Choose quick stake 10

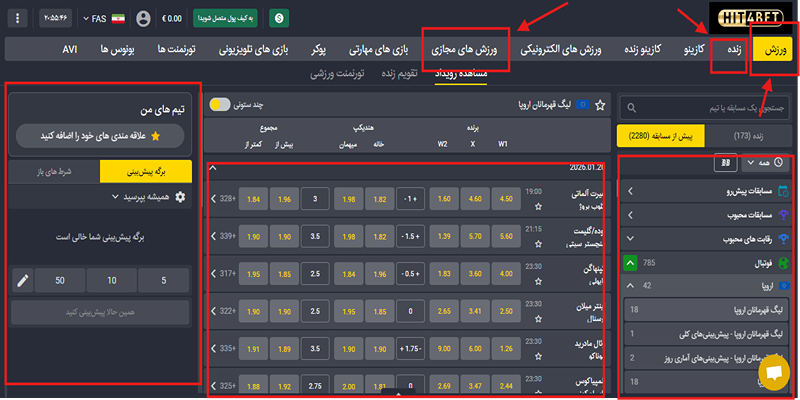point(112,280)
